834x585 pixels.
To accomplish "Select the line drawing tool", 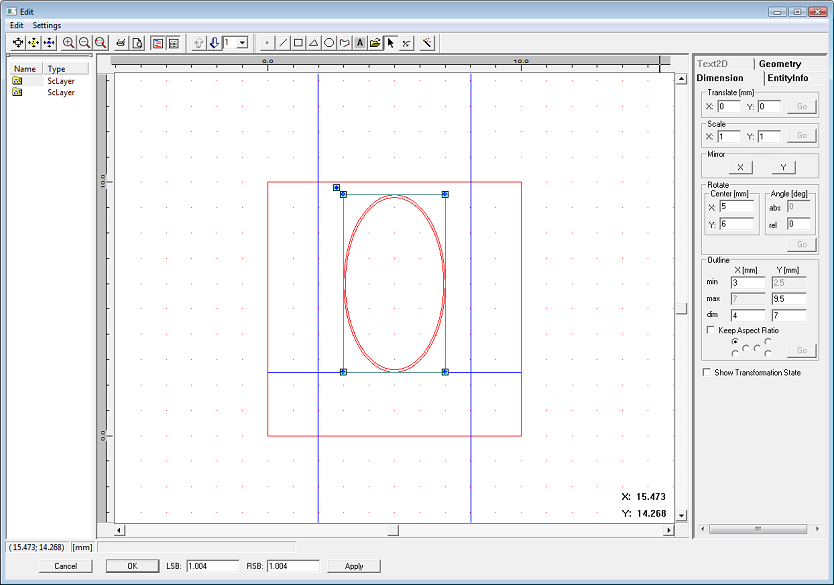I will (x=283, y=43).
